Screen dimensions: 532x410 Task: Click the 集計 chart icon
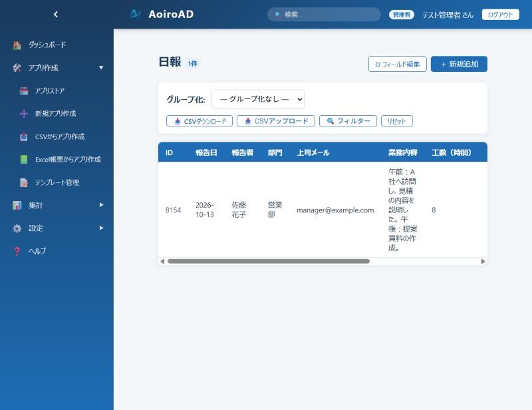point(17,205)
